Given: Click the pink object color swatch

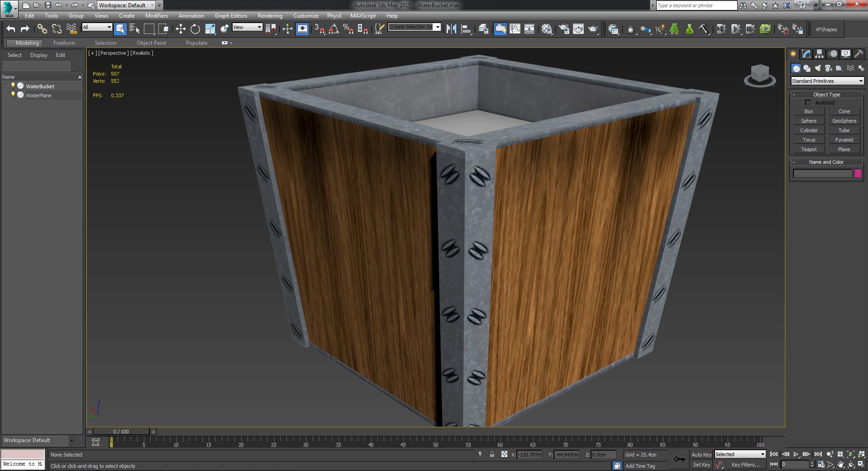Looking at the screenshot, I should tap(858, 173).
